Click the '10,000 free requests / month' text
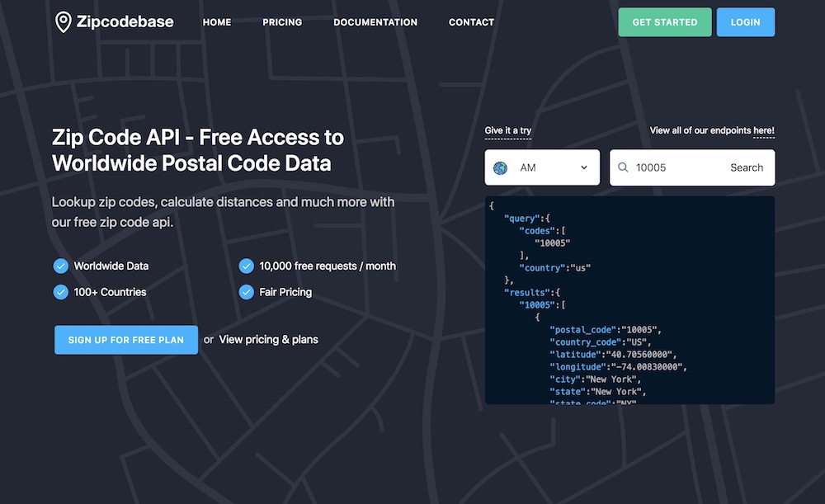 coord(328,266)
